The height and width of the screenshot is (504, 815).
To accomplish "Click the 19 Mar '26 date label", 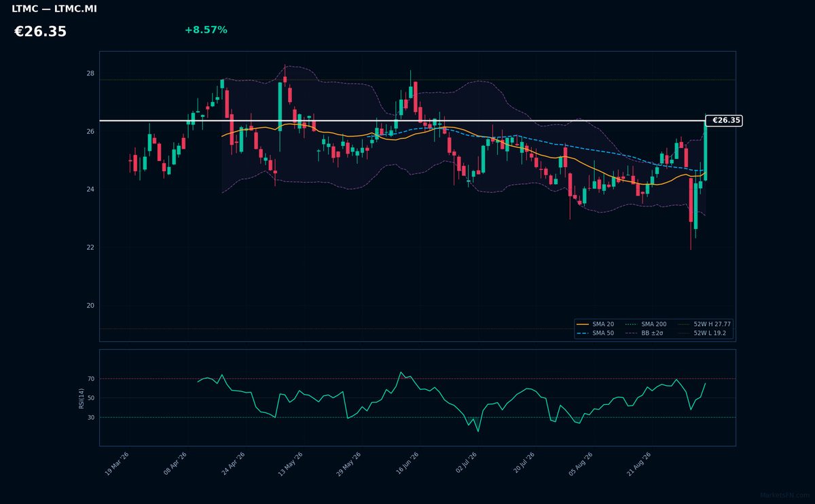I will click(117, 464).
